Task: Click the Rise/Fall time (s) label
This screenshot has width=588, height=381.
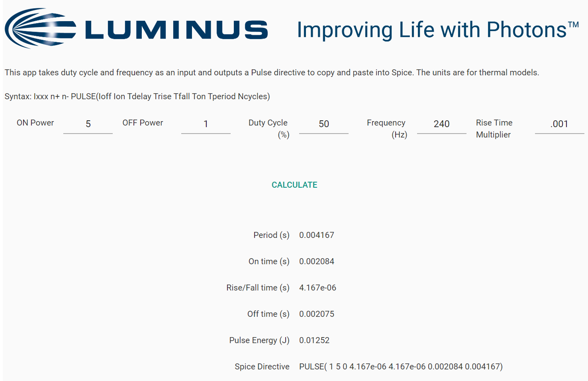Action: [258, 288]
